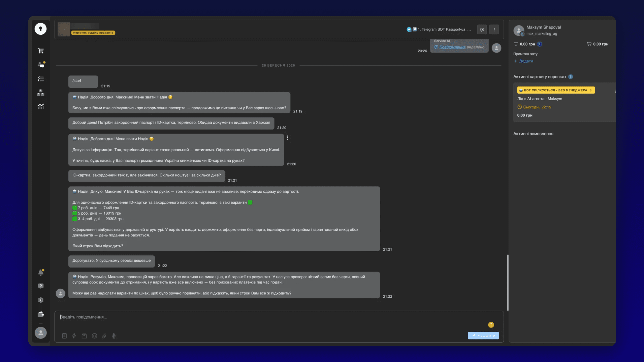The width and height of the screenshot is (644, 362).
Task: Open the help question mark icon
Action: point(41,286)
